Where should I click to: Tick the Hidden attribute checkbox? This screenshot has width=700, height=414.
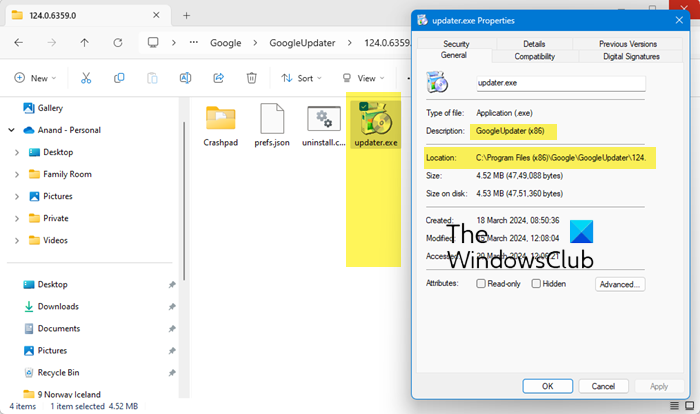536,284
